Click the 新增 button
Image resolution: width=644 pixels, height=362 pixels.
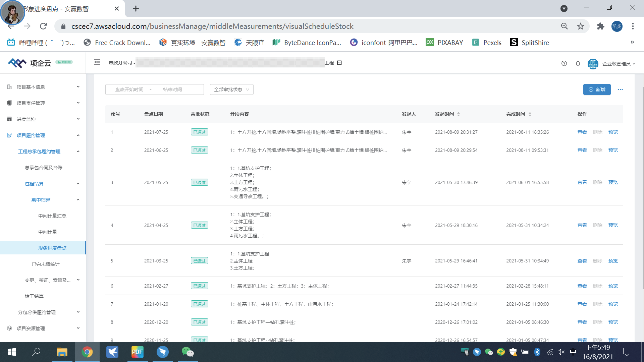click(x=597, y=89)
